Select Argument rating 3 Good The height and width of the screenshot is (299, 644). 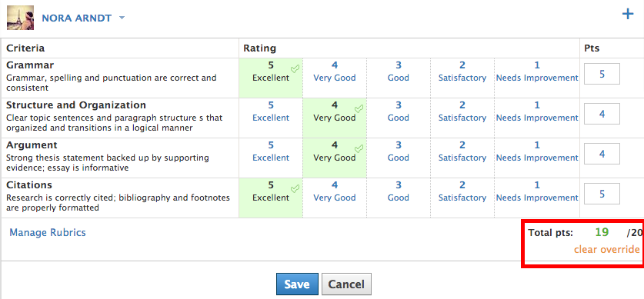tap(399, 151)
